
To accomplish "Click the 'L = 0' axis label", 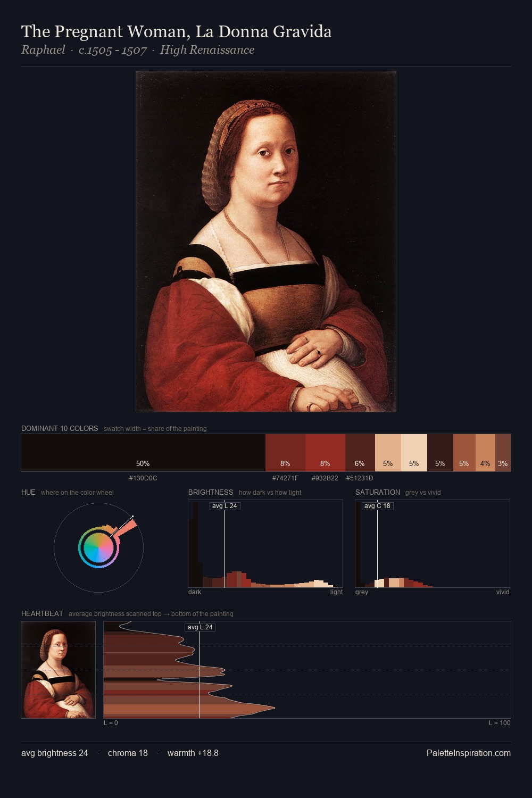I will coord(111,723).
